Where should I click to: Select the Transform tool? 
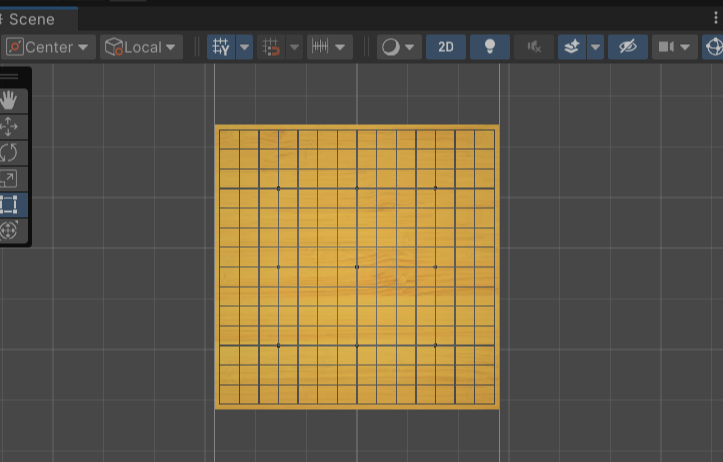click(9, 231)
